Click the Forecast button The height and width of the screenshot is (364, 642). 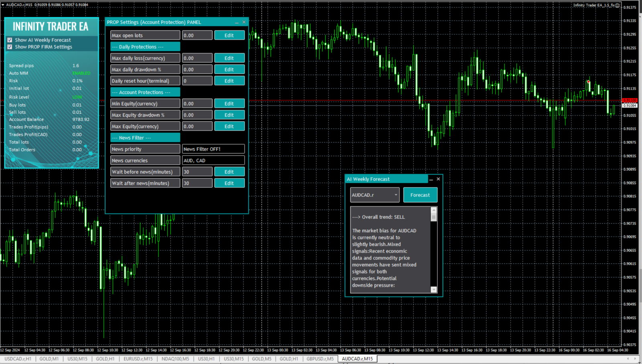(x=420, y=195)
